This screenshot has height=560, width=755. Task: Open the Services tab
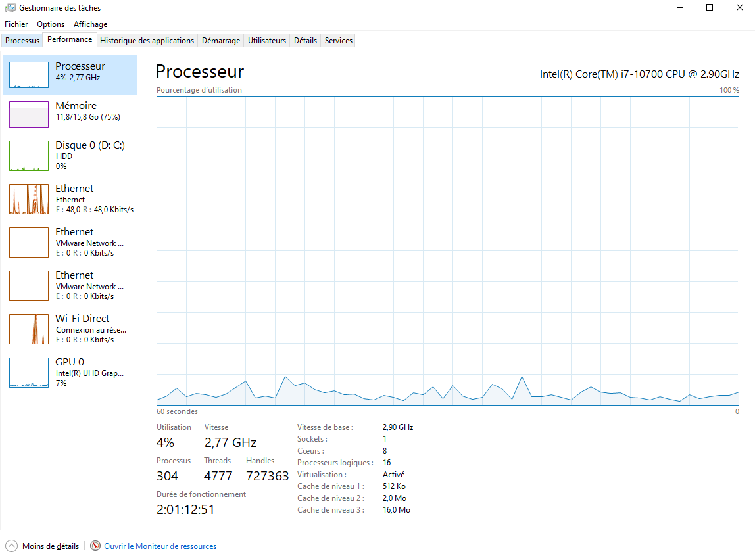pos(339,41)
